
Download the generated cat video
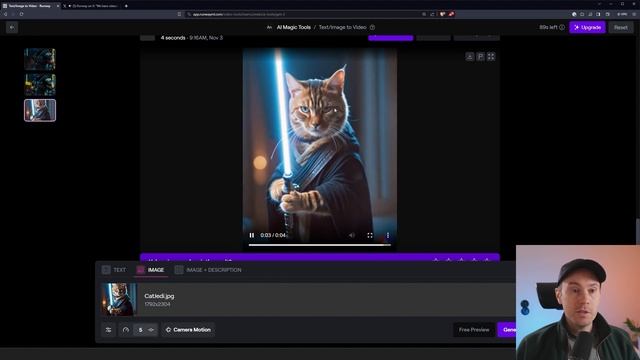(x=469, y=57)
